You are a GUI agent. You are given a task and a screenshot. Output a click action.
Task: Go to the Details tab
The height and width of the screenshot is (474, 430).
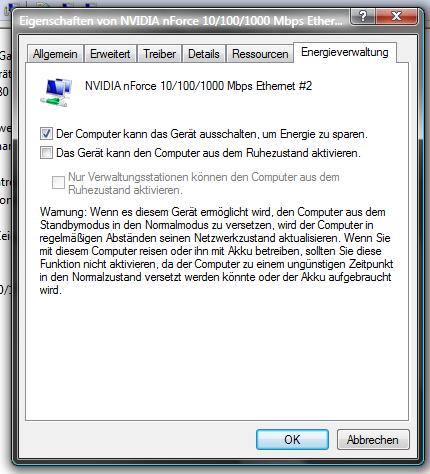204,54
